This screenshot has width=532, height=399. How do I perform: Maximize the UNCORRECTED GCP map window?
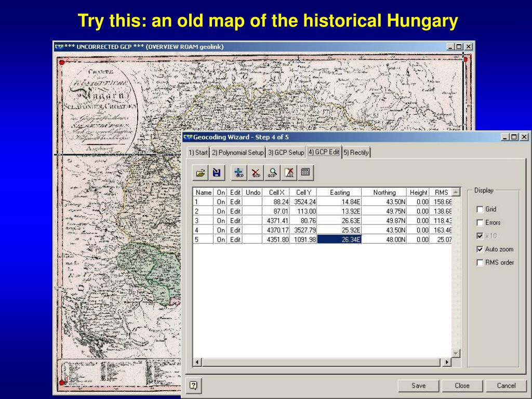[x=459, y=47]
